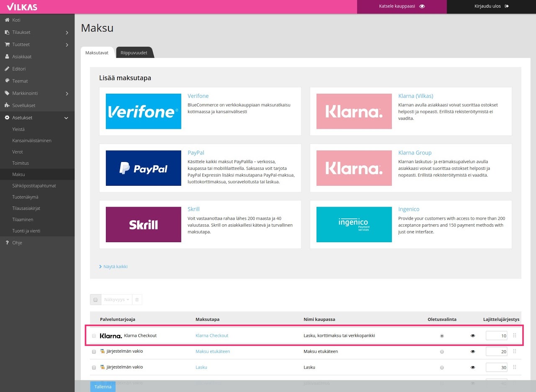Toggle the visibility eye for Klarna Checkout
Screen dimensions: 536x392
click(x=473, y=336)
